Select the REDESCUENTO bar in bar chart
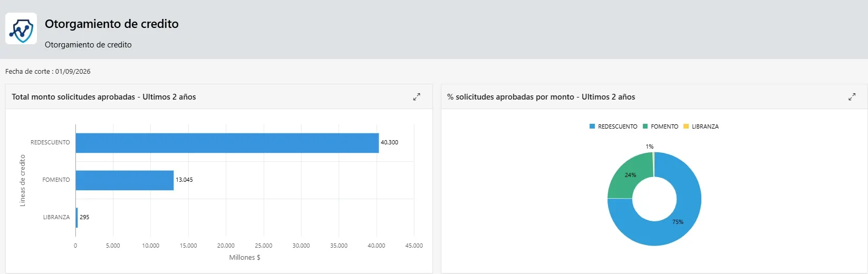The image size is (868, 274). click(x=227, y=143)
